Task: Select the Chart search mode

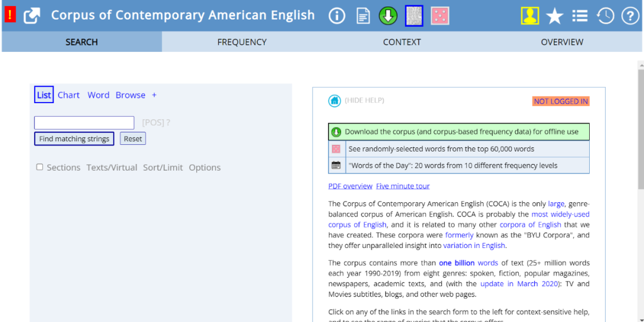Action: (x=69, y=95)
